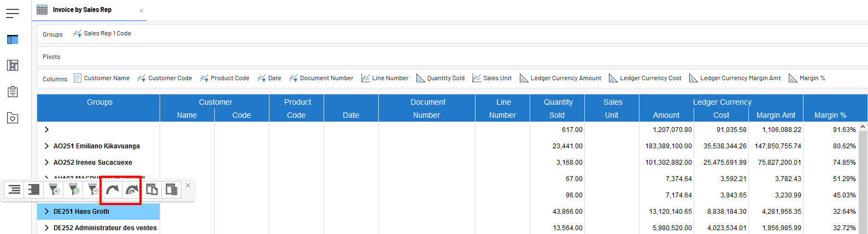Screen dimensions: 868x234
Task: Click the dashboard layout sidebar icon
Action: click(x=13, y=65)
